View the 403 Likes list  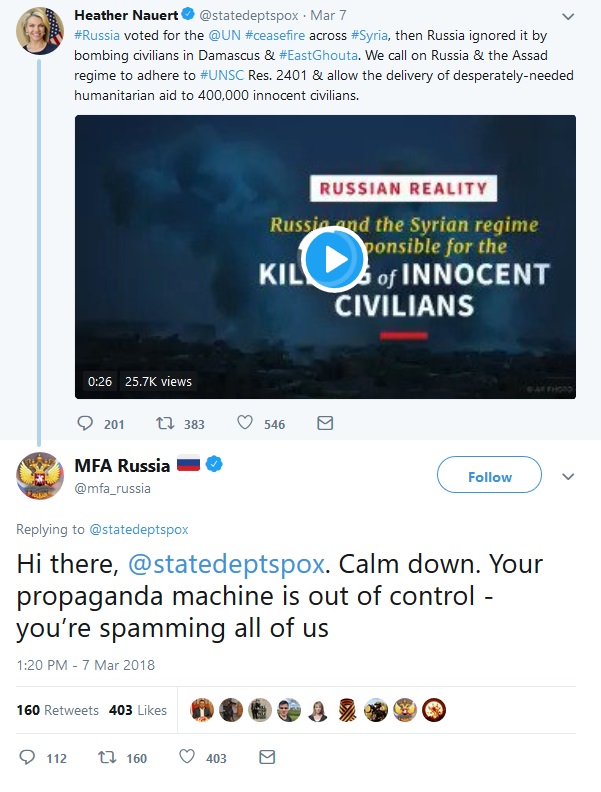coord(138,710)
